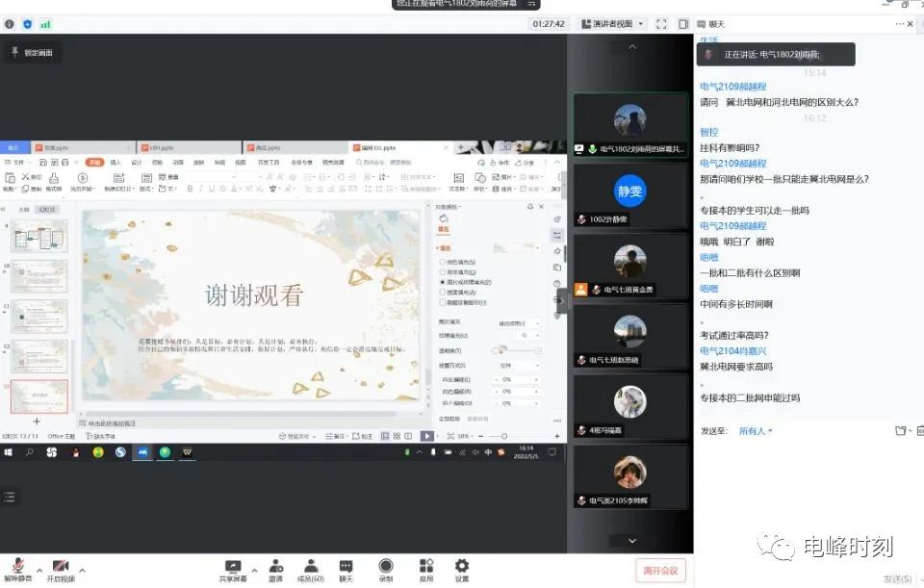Open the WPS File menu
The image size is (924, 588).
[x=14, y=162]
